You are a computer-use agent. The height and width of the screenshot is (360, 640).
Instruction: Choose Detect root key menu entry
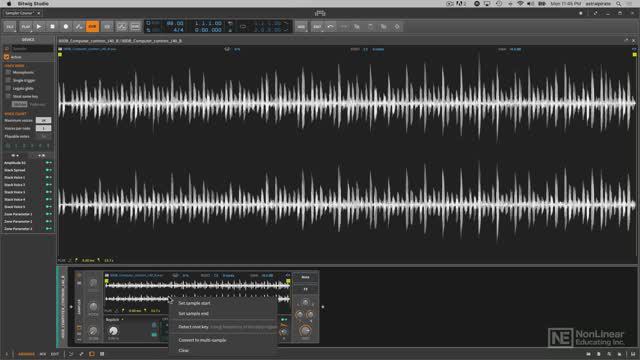(x=223, y=327)
